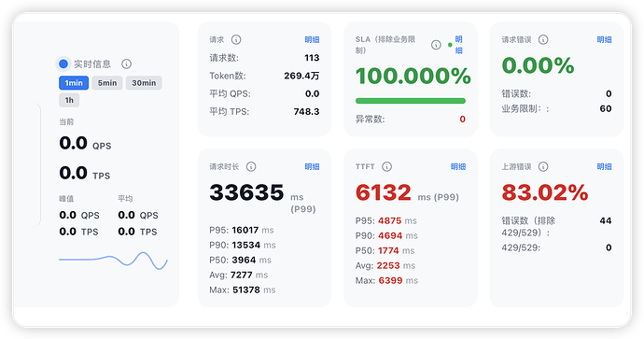The width and height of the screenshot is (644, 339).
Task: Open 明细 link in 上游错误 card
Action: 604,166
